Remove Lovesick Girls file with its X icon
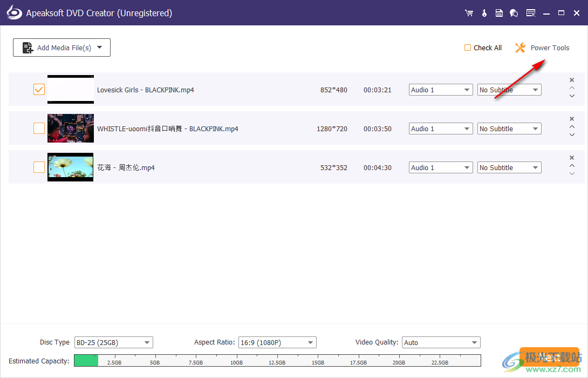The image size is (588, 378). click(x=572, y=80)
